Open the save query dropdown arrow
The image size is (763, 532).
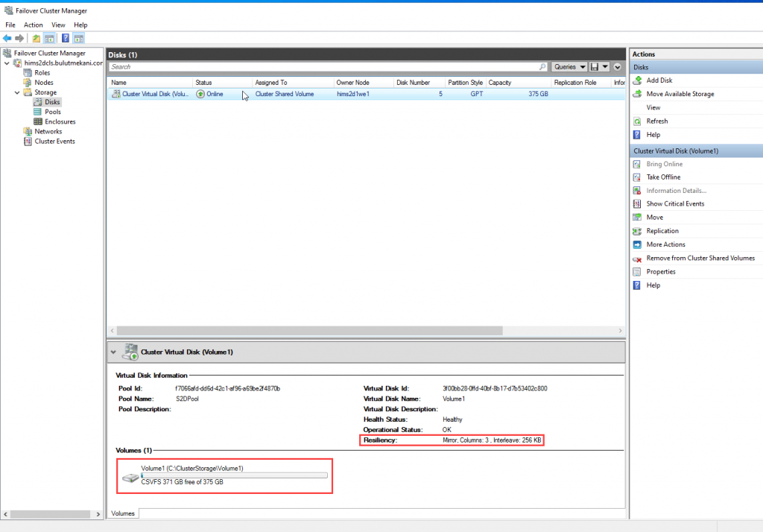coord(605,66)
